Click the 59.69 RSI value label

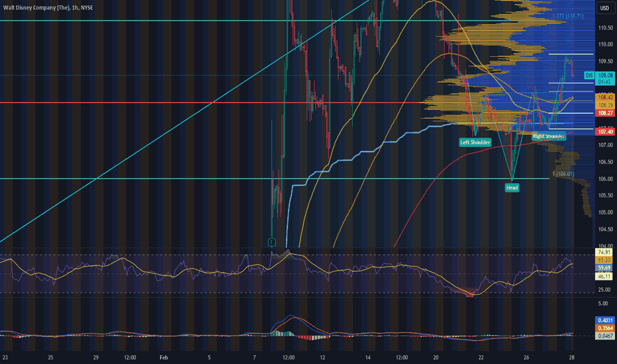pos(604,268)
